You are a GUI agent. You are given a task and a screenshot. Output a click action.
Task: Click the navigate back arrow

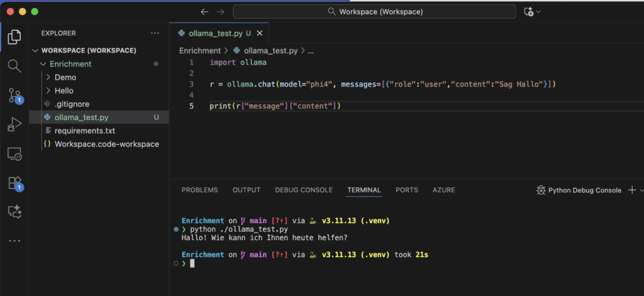[204, 12]
